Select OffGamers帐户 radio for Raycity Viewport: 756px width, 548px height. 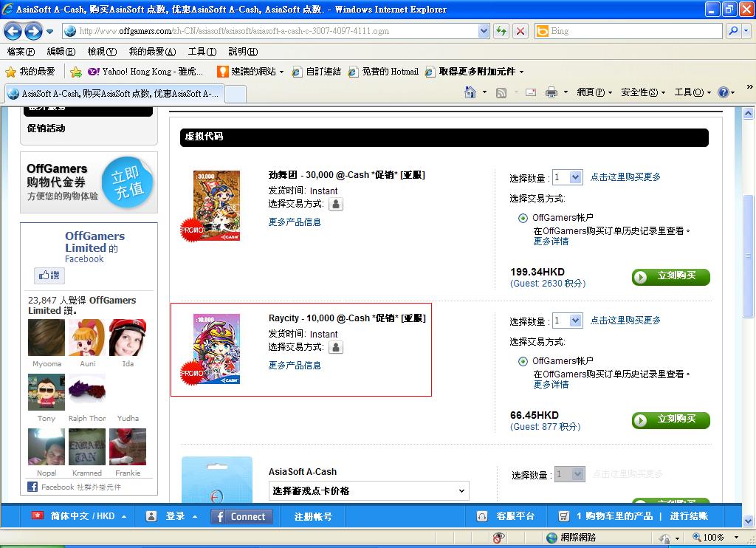523,361
